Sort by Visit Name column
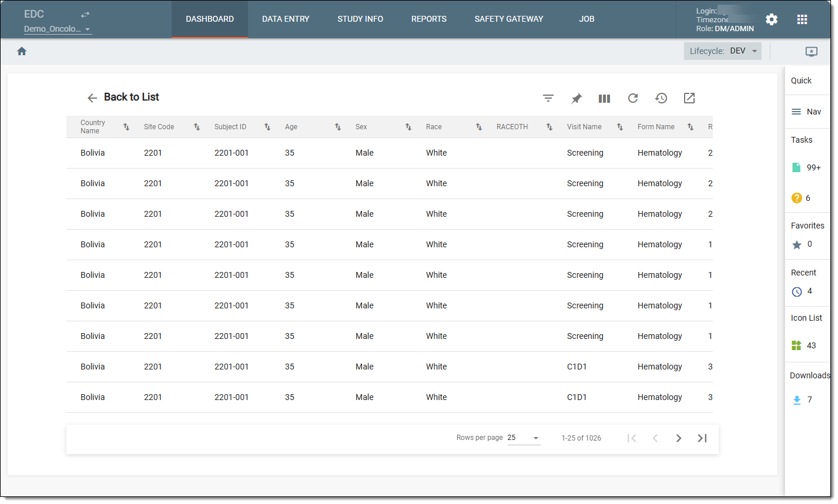The height and width of the screenshot is (504, 838). 620,127
